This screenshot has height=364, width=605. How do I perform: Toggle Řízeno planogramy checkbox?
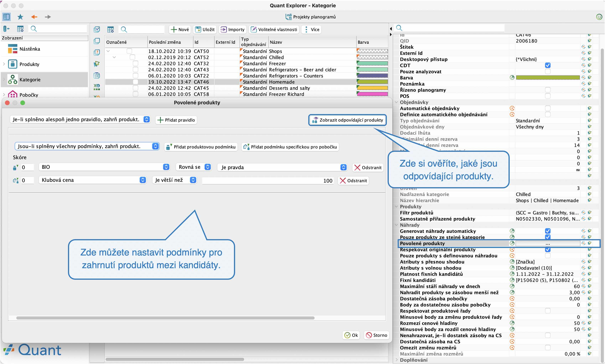pos(548,90)
